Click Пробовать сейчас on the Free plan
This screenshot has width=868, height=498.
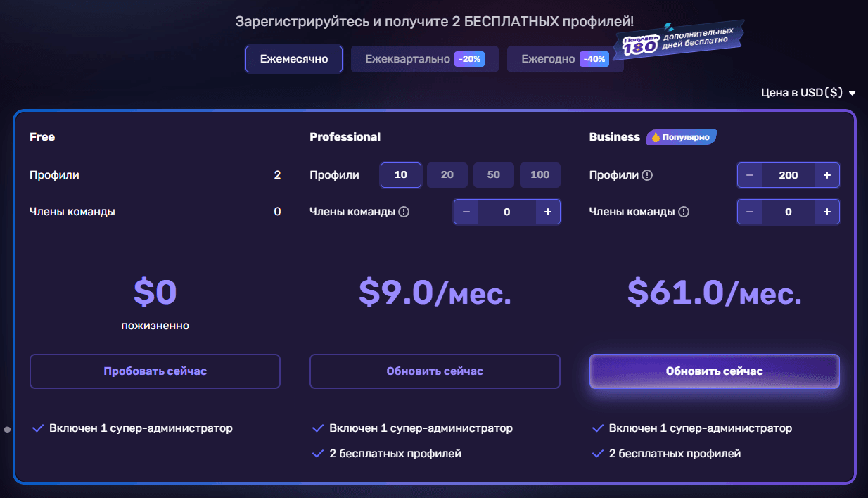[155, 371]
